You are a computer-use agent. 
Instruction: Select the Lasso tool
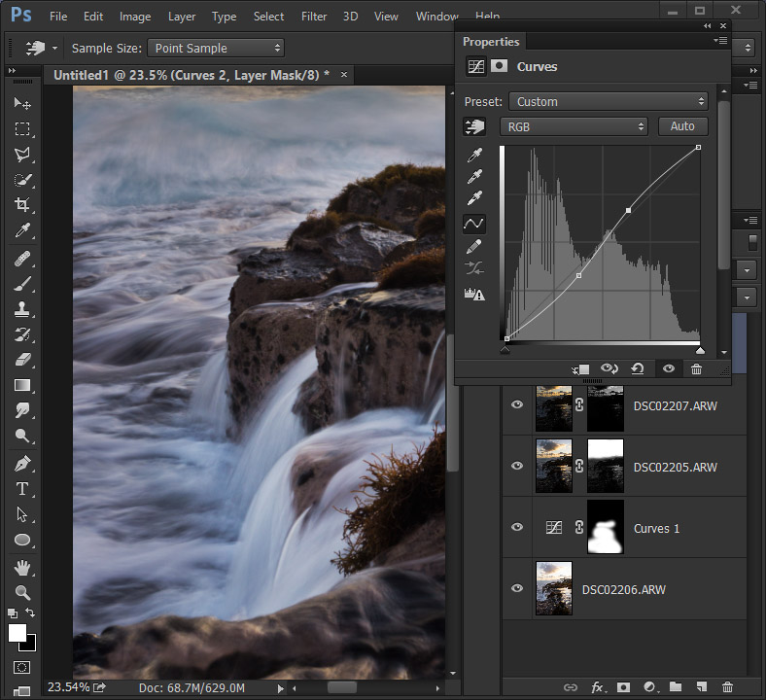pyautogui.click(x=22, y=155)
